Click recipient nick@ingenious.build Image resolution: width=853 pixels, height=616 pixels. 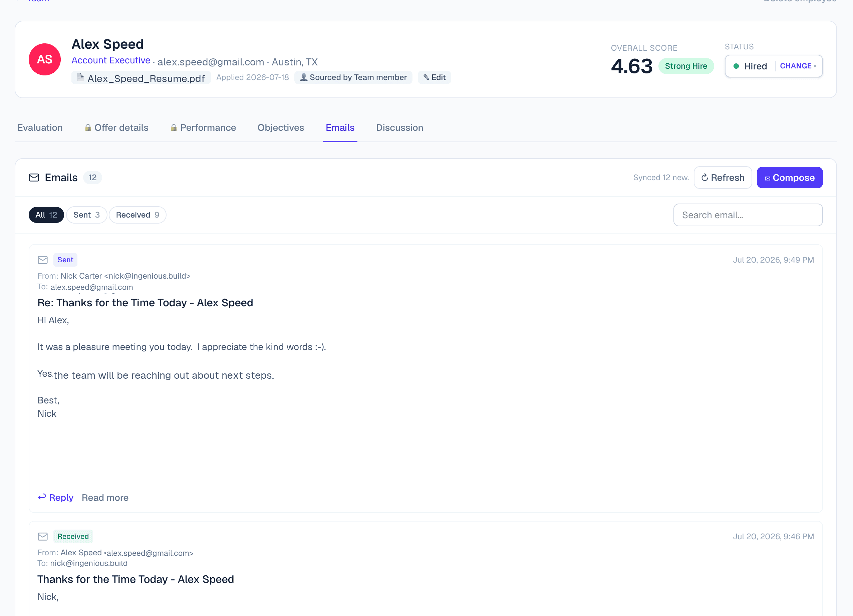[89, 563]
